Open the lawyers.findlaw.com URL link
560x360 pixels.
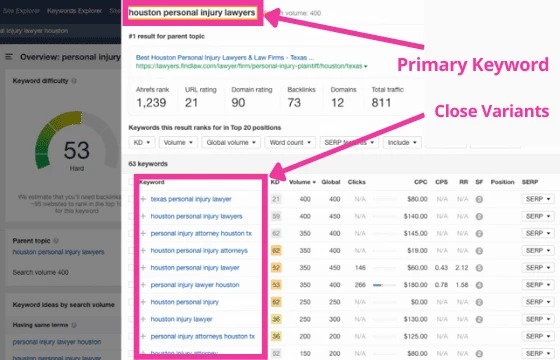pyautogui.click(x=249, y=66)
